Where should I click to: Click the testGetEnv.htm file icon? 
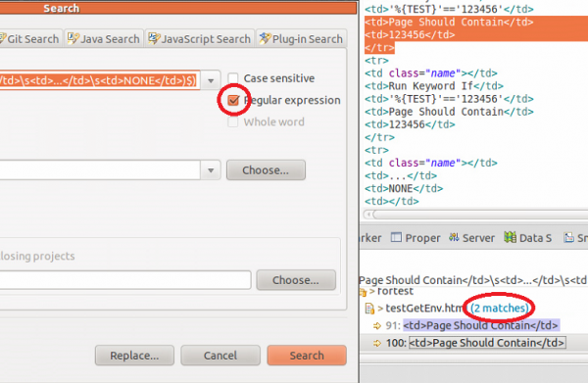click(369, 309)
